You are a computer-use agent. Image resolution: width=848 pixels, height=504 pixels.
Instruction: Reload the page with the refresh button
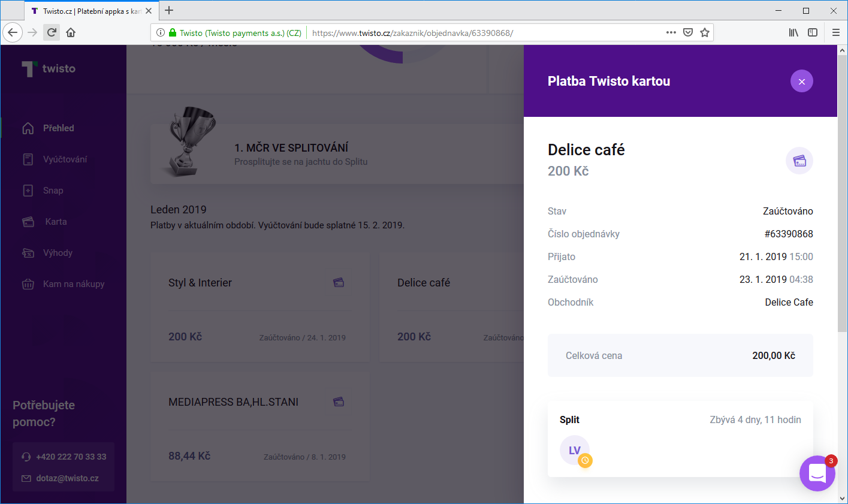click(52, 32)
